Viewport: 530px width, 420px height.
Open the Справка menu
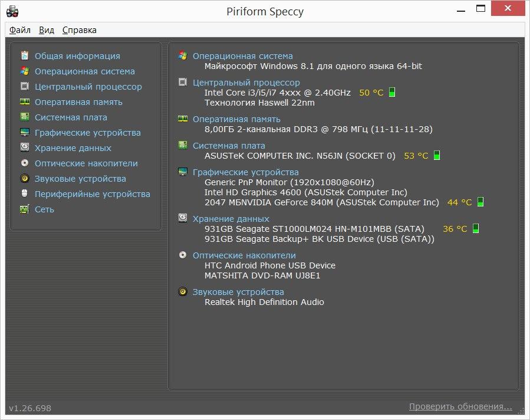pos(80,30)
